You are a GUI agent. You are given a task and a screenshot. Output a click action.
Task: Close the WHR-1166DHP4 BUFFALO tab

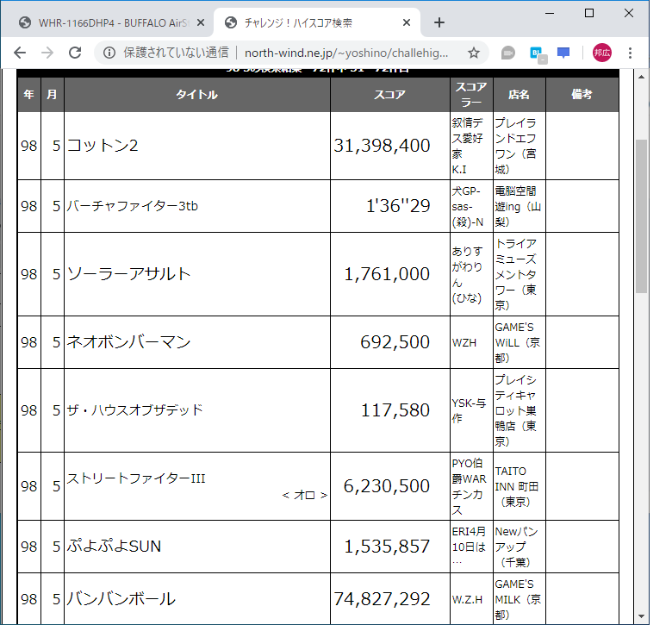click(x=201, y=22)
